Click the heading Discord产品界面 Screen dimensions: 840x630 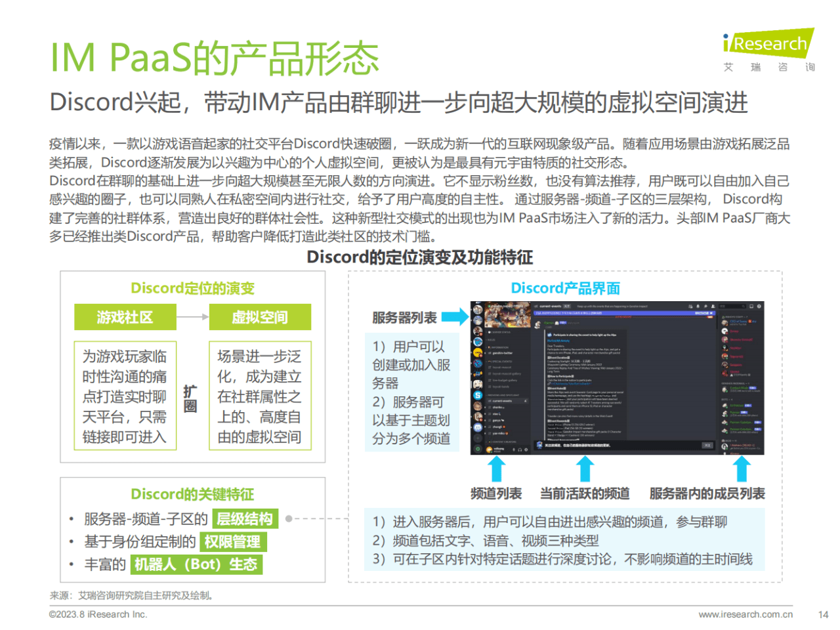[x=566, y=288]
